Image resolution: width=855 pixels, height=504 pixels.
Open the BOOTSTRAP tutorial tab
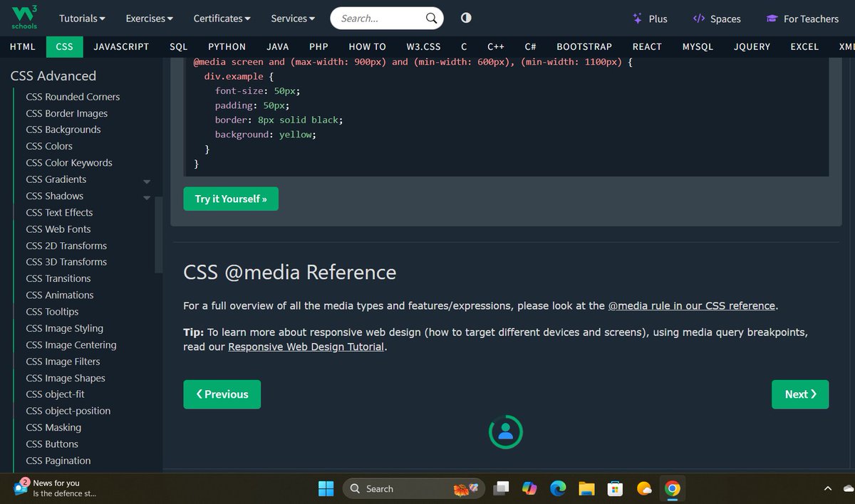584,46
